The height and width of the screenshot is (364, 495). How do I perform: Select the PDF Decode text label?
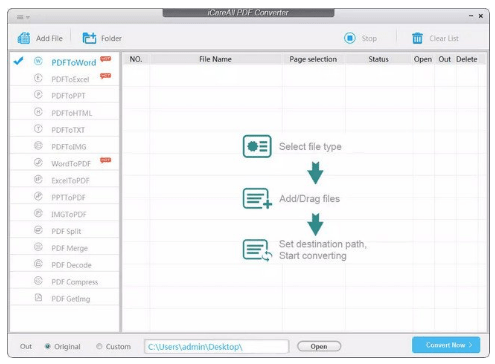[x=71, y=265]
